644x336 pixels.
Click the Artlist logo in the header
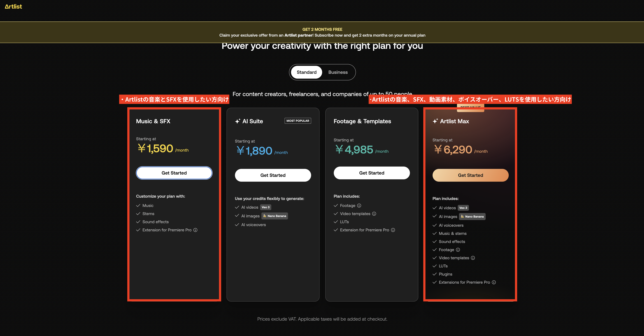coord(14,7)
